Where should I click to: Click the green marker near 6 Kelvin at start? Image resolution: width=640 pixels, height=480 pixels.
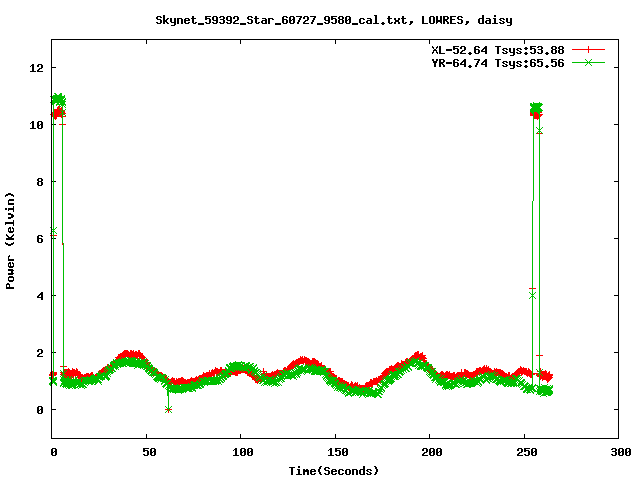(x=53, y=231)
